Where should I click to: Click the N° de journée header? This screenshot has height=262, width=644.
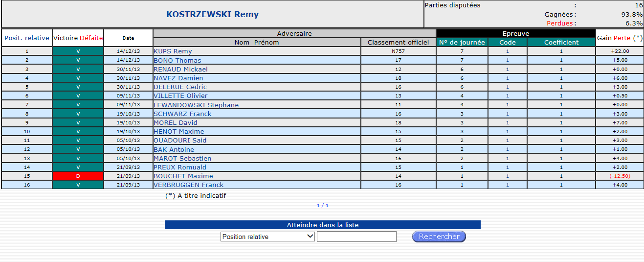(462, 42)
